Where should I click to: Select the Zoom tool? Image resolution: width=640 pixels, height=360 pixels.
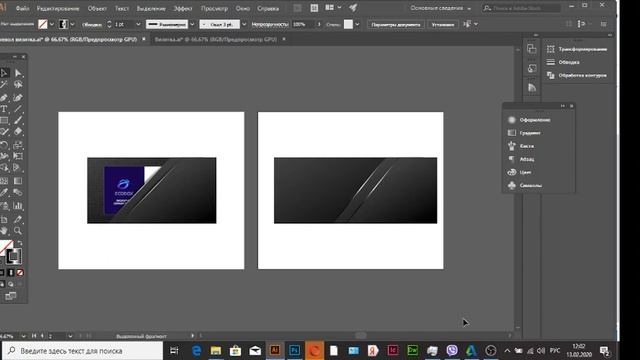[x=18, y=231]
